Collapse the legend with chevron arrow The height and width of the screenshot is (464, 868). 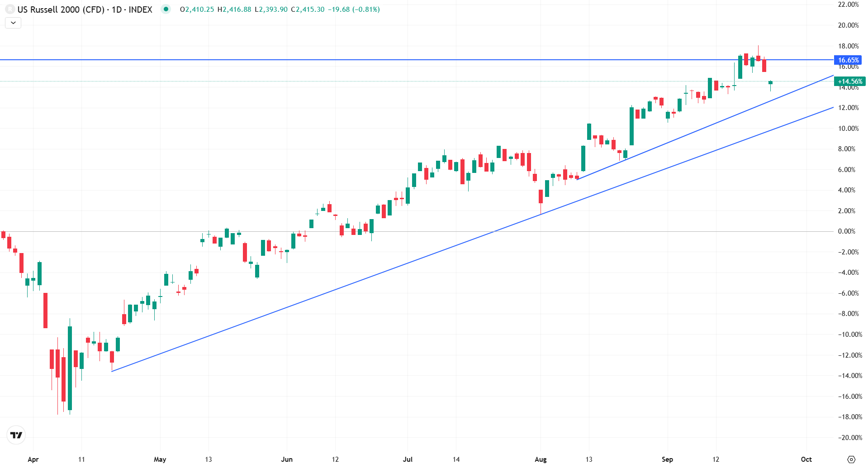click(13, 23)
